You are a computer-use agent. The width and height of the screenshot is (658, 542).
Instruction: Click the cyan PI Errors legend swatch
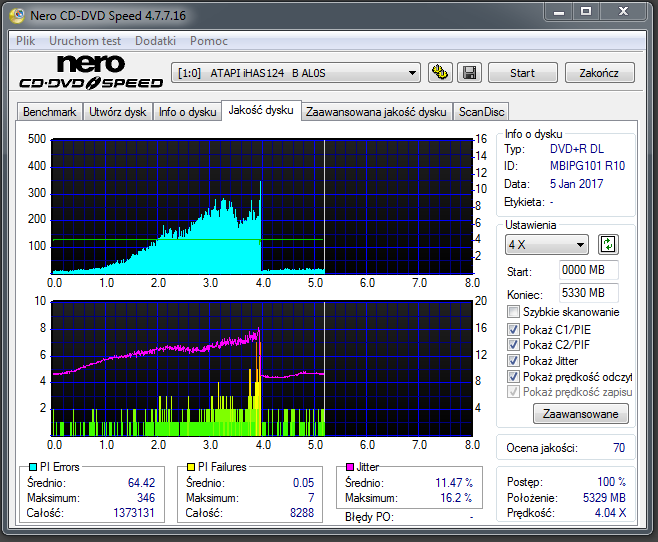point(33,467)
